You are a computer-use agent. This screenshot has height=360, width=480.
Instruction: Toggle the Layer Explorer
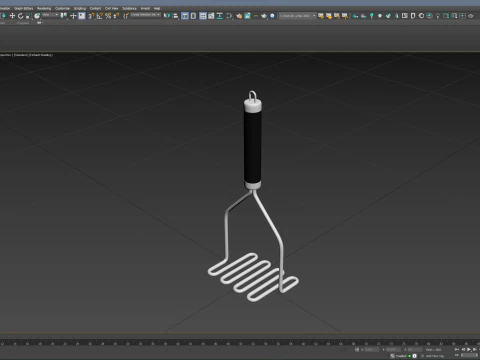[193, 16]
